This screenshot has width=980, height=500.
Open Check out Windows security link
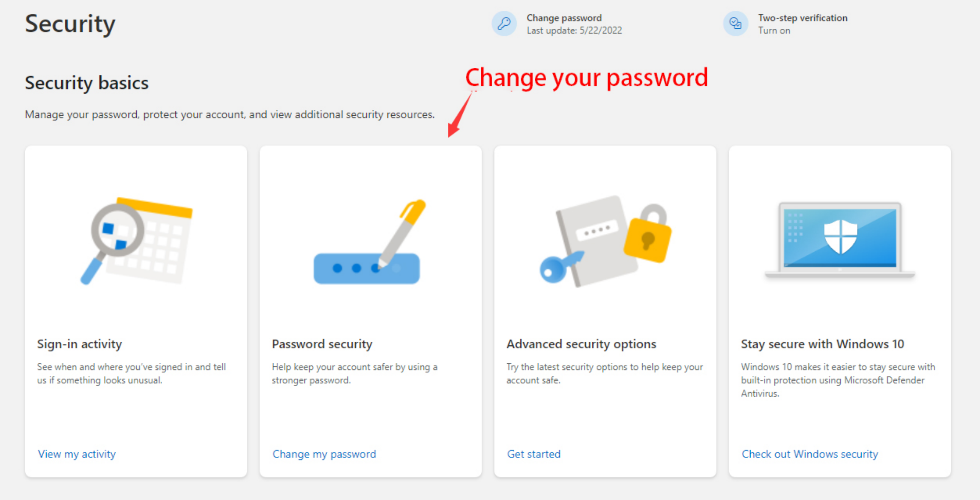click(810, 454)
